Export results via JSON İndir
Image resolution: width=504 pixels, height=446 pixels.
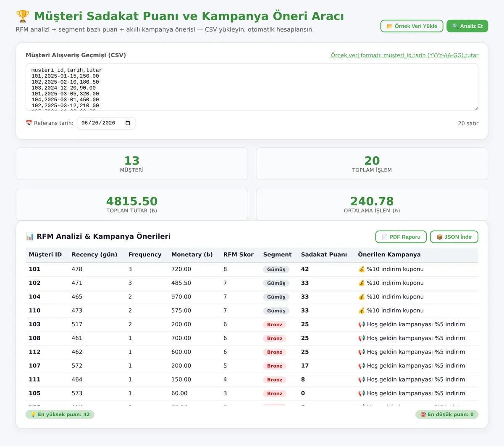(x=454, y=237)
